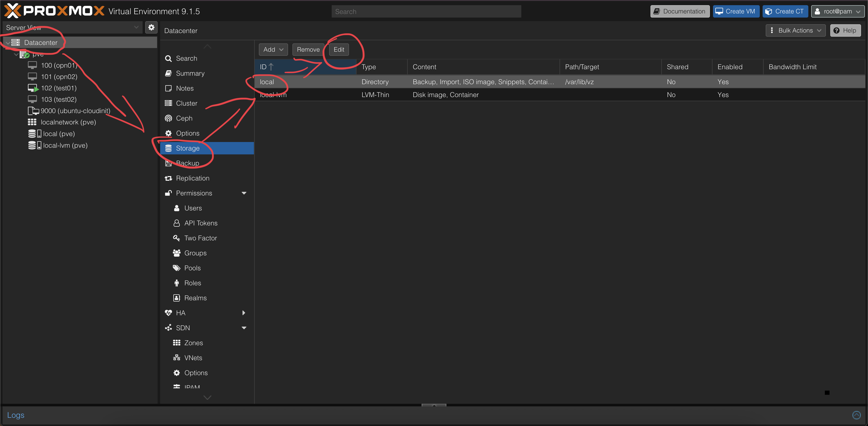This screenshot has width=868, height=426.
Task: Sort by Bandwidth Limit column header
Action: point(814,67)
